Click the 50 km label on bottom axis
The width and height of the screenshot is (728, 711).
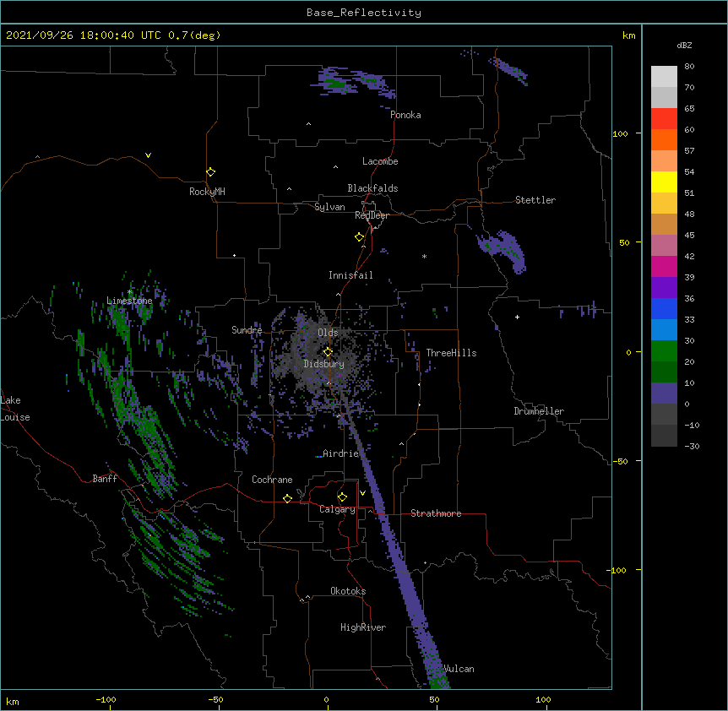pos(434,699)
